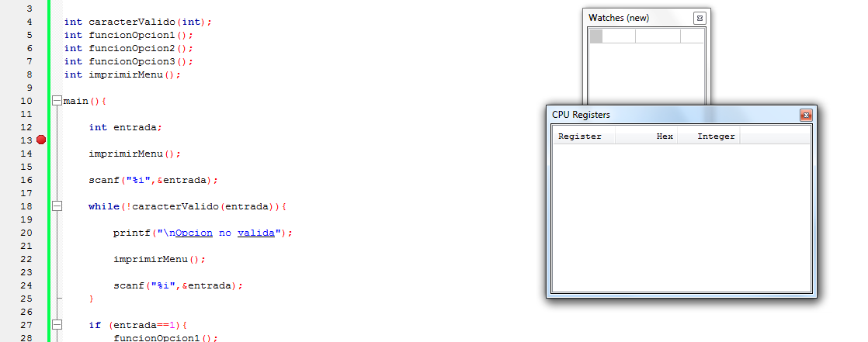Close the CPU Registers window
This screenshot has width=868, height=342.
[x=806, y=115]
